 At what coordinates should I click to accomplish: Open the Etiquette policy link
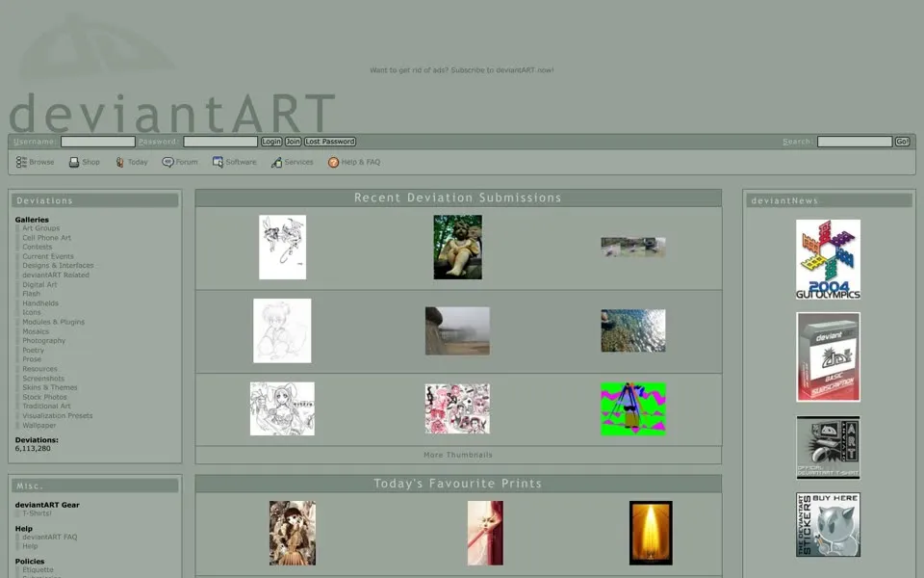click(38, 570)
